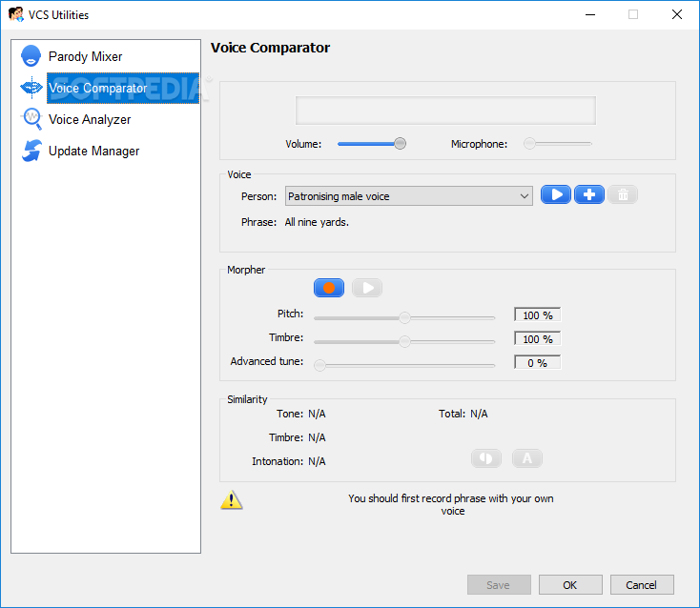Image resolution: width=700 pixels, height=608 pixels.
Task: Click the Advanced tune 0 % field
Action: (538, 363)
